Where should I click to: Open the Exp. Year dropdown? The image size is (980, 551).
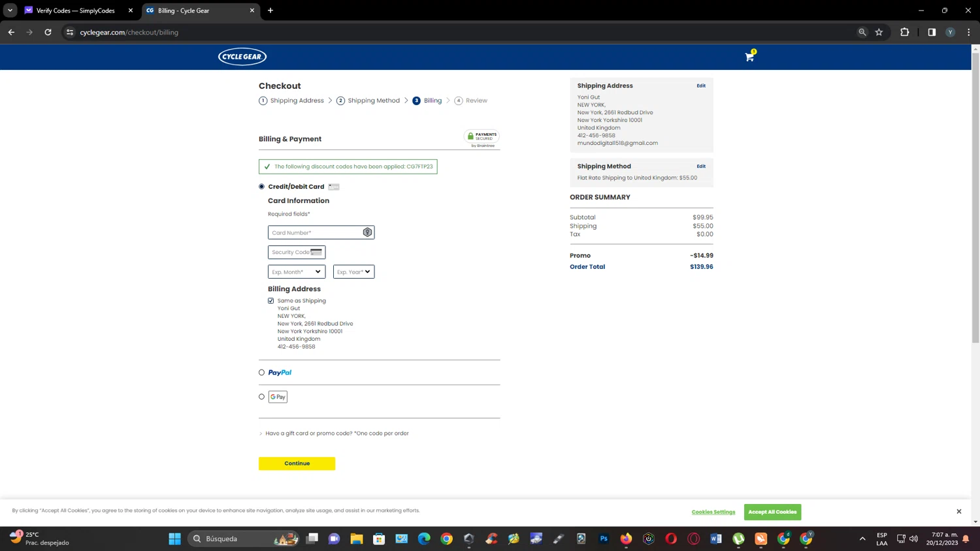(x=354, y=272)
